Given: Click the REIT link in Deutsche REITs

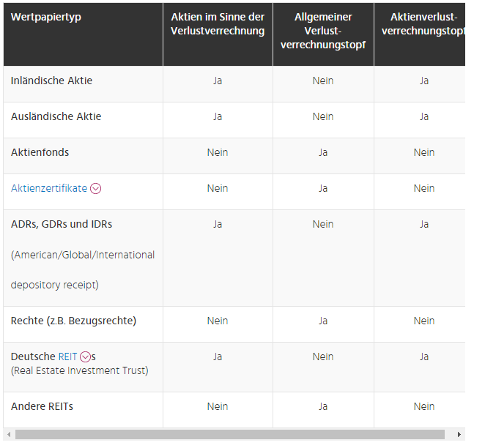Looking at the screenshot, I should tap(67, 356).
